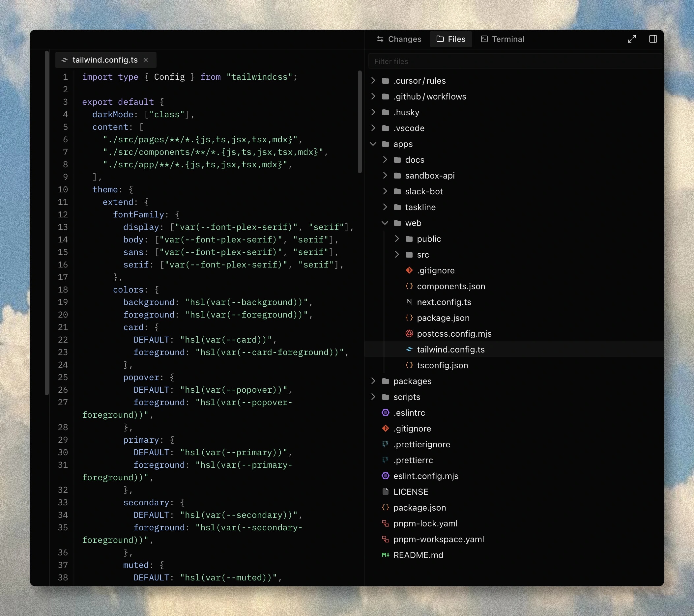Expand the public folder
The image size is (694, 616).
point(396,238)
